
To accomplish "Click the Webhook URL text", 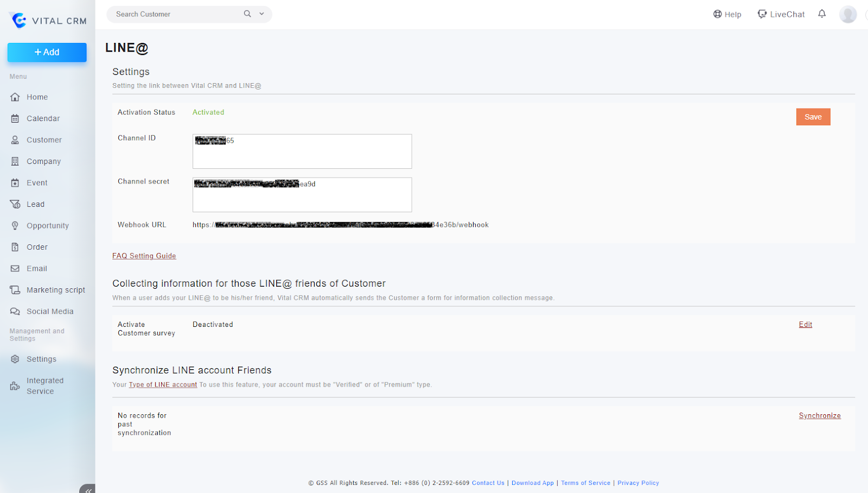I will click(341, 225).
